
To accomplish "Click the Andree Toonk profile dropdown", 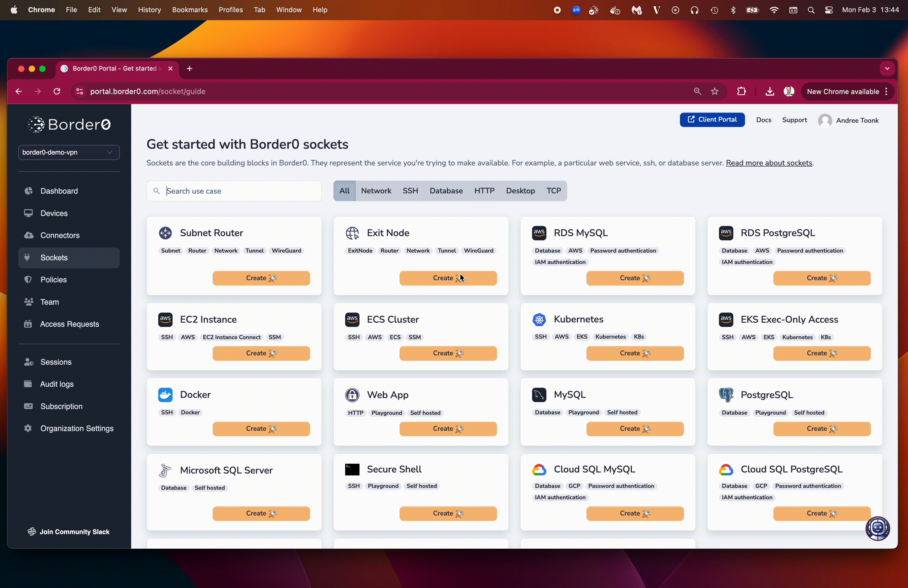I will click(849, 120).
